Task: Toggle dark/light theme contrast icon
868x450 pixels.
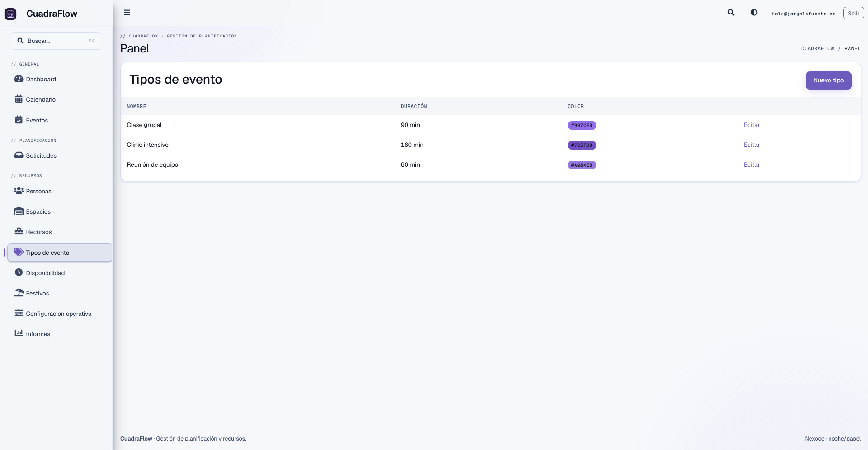Action: pyautogui.click(x=754, y=13)
